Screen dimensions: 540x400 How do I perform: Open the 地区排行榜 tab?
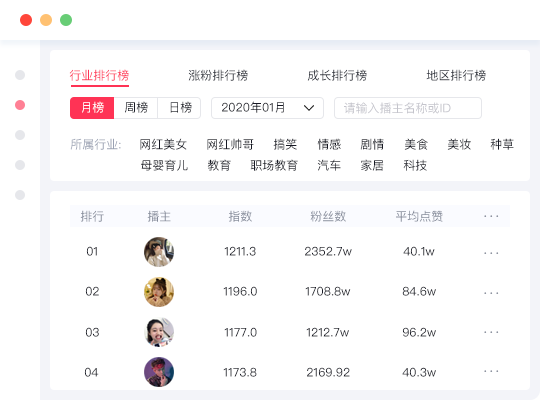[456, 75]
